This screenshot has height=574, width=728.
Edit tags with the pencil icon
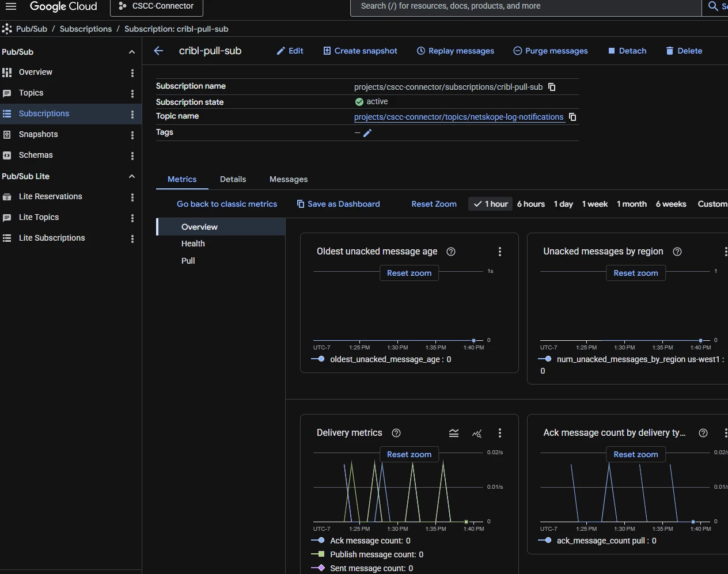pyautogui.click(x=367, y=133)
